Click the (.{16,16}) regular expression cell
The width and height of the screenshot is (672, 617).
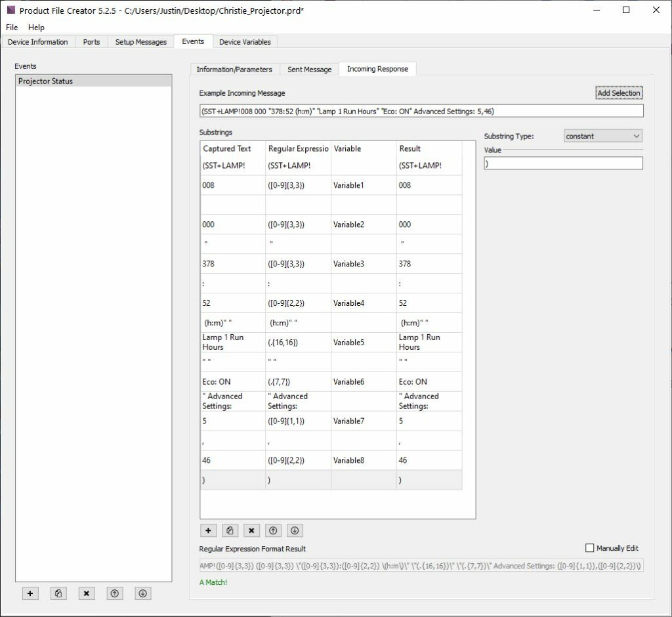point(299,342)
